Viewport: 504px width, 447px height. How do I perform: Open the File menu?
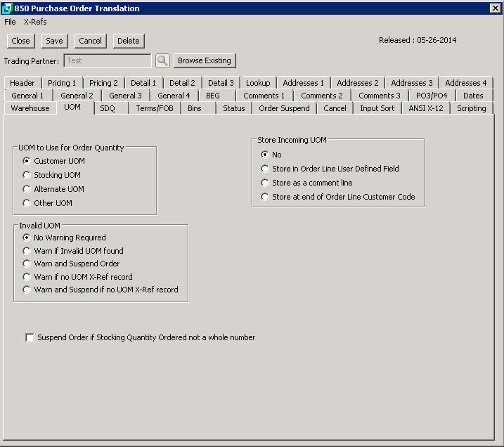coord(10,22)
